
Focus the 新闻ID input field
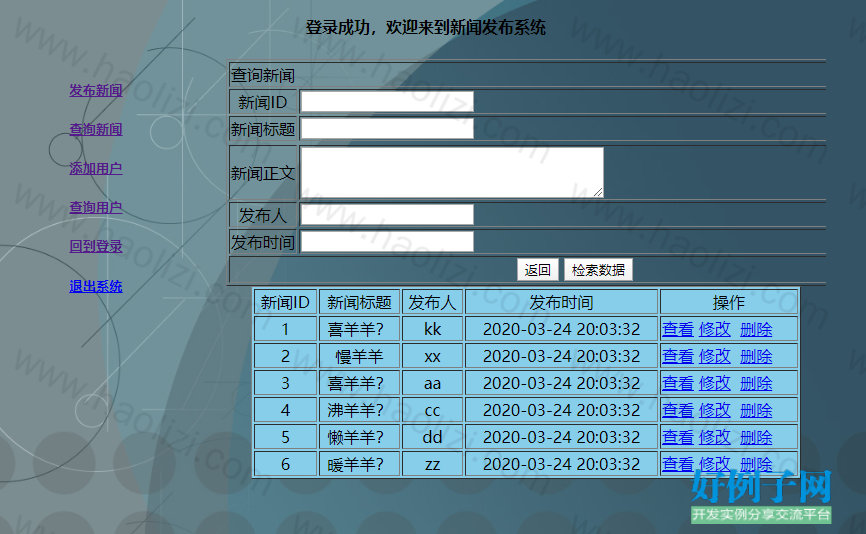tap(387, 102)
